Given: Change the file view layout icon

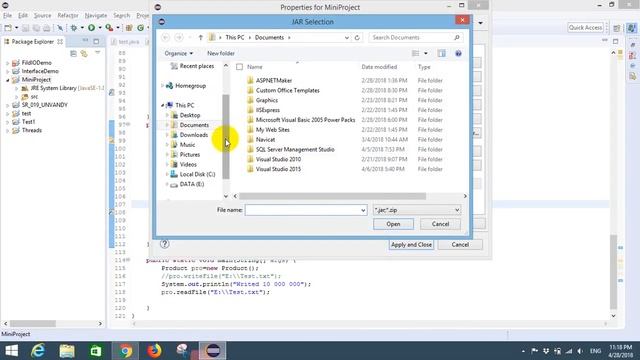Looking at the screenshot, I should [416, 53].
